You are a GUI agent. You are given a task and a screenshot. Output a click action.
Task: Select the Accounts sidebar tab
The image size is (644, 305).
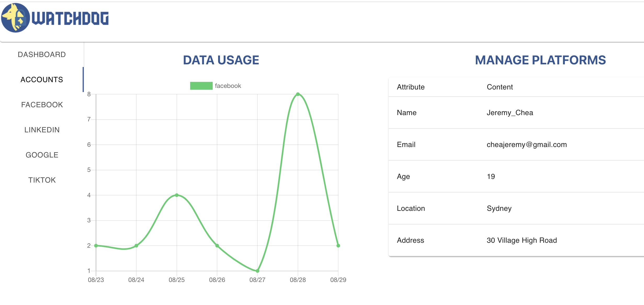(x=42, y=80)
